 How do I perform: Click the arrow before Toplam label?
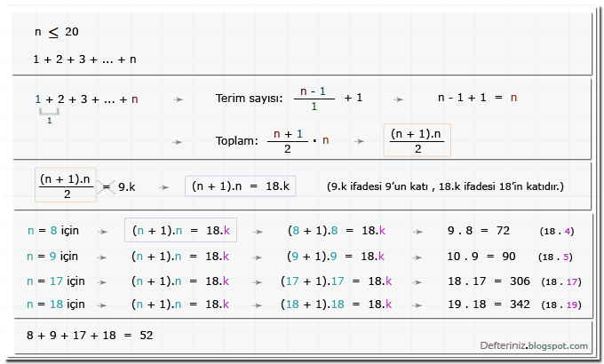click(x=179, y=140)
